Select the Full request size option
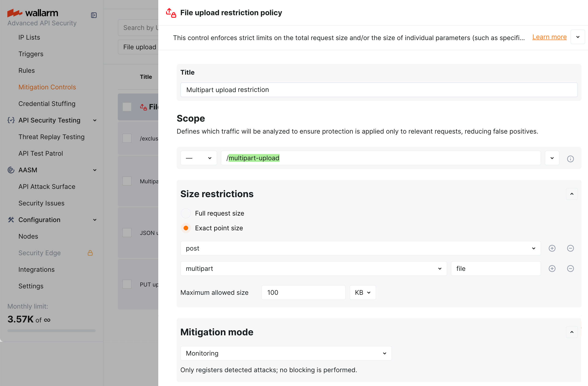The width and height of the screenshot is (588, 386). pos(186,213)
